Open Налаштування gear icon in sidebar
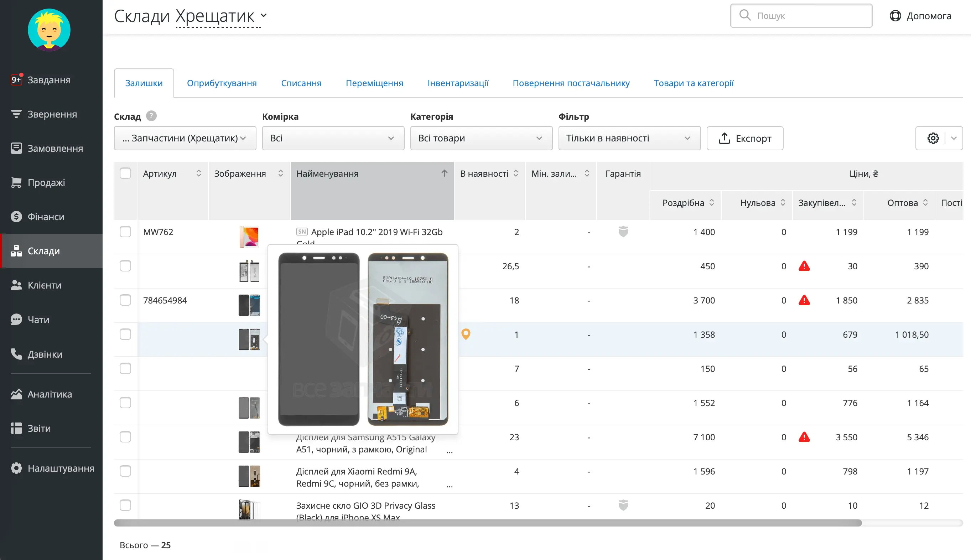The image size is (971, 560). (x=16, y=468)
